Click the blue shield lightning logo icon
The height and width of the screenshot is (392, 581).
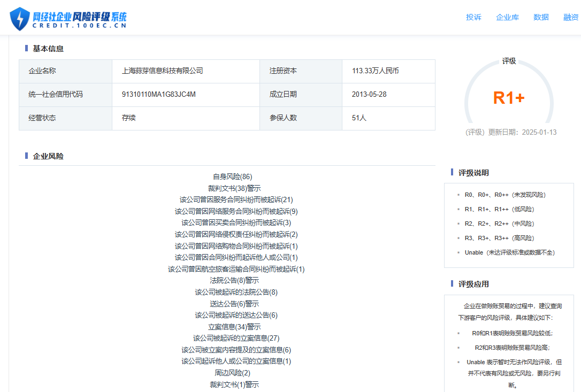click(x=20, y=19)
